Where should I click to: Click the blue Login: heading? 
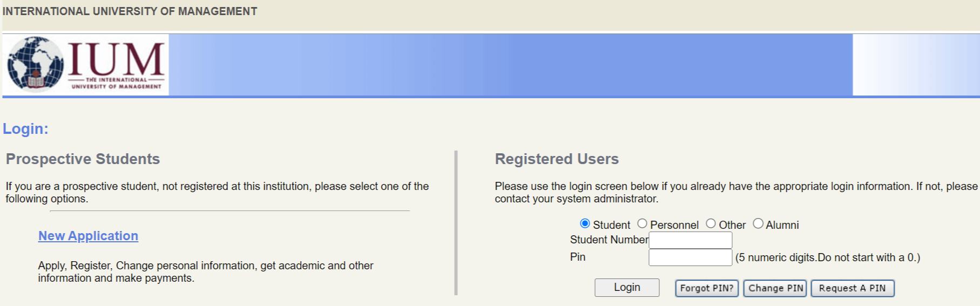click(x=25, y=129)
